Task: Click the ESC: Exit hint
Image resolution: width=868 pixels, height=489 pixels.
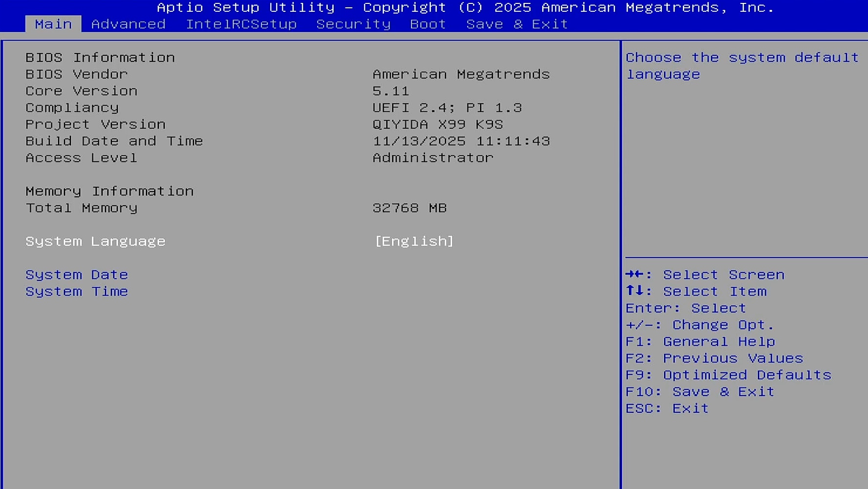Action: pyautogui.click(x=667, y=408)
